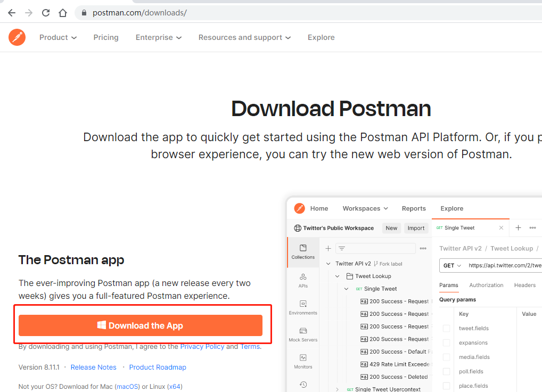Open the Release Notes link
The height and width of the screenshot is (392, 542).
tap(93, 367)
